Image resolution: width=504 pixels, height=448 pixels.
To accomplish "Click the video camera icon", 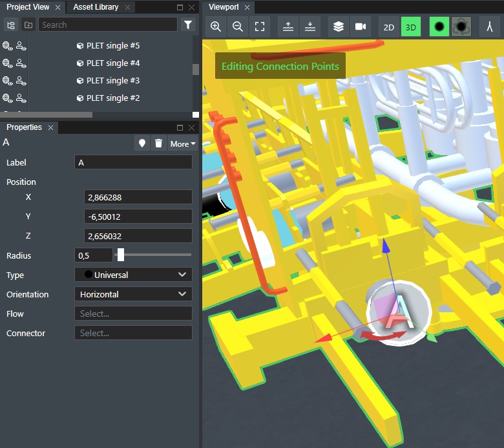I will tap(361, 27).
